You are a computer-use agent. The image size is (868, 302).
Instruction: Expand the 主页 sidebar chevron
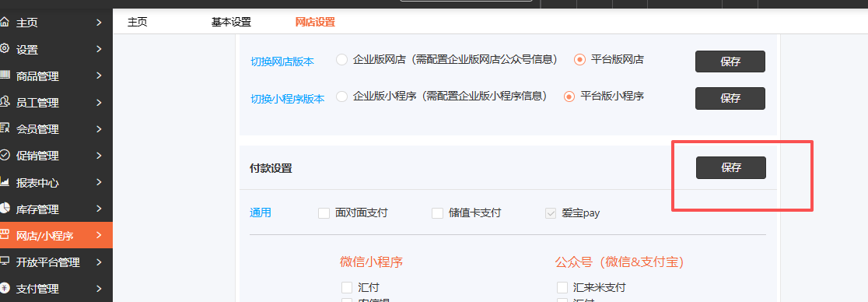(99, 23)
